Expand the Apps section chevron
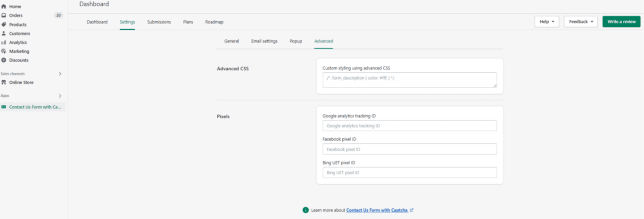This screenshot has width=644, height=219. [x=60, y=96]
